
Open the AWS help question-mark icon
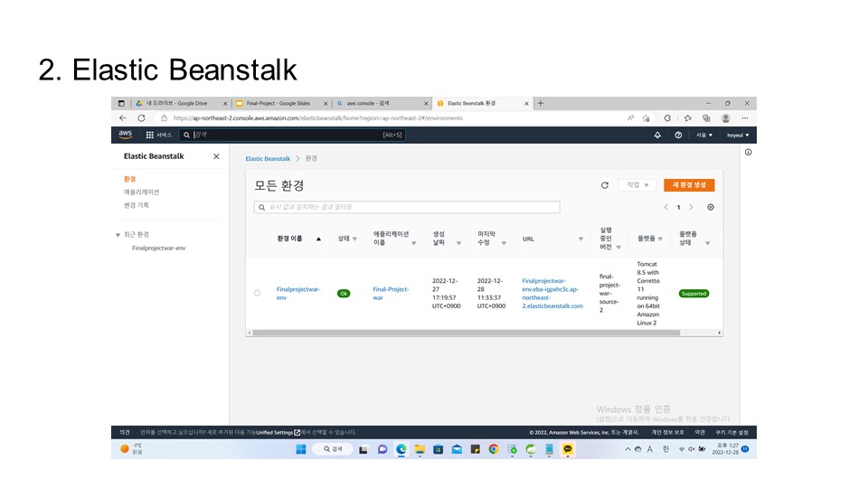(x=678, y=135)
